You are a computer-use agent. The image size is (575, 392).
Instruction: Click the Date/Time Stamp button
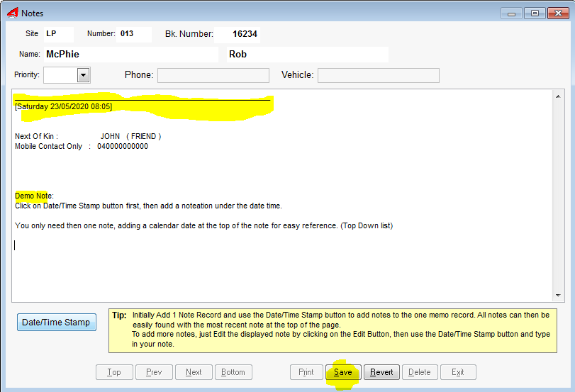click(57, 322)
